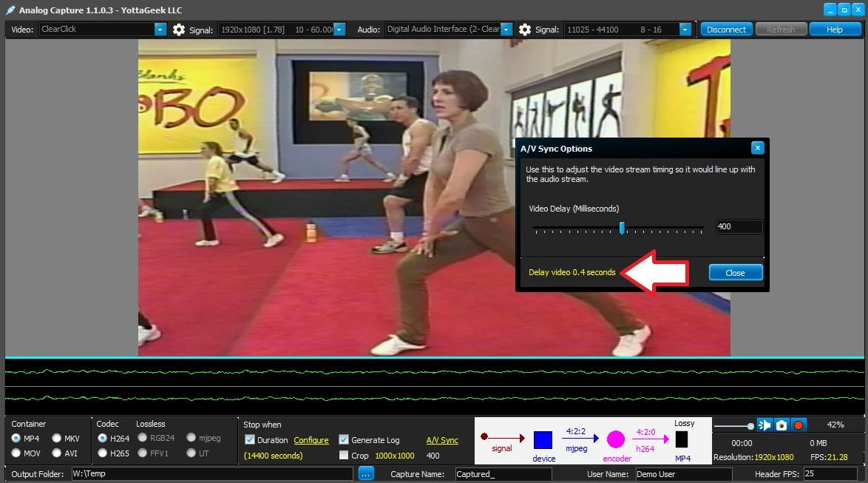Expand the Audio device dropdown
Viewport: 868px width, 483px height.
506,30
